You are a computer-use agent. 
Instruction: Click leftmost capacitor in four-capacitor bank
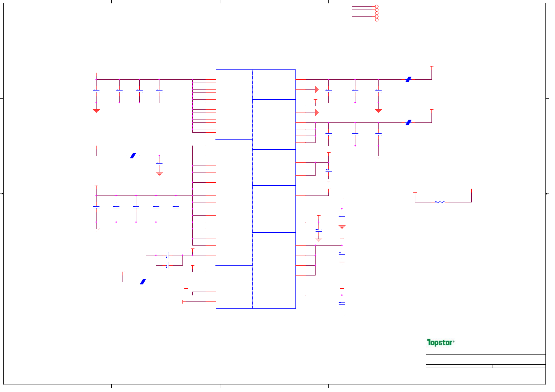96,91
